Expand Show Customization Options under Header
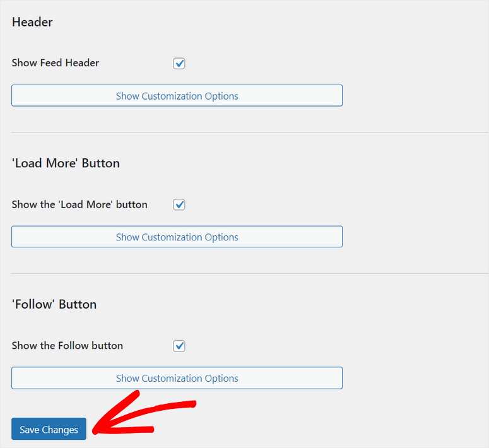Screen dimensions: 489x448 (177, 95)
